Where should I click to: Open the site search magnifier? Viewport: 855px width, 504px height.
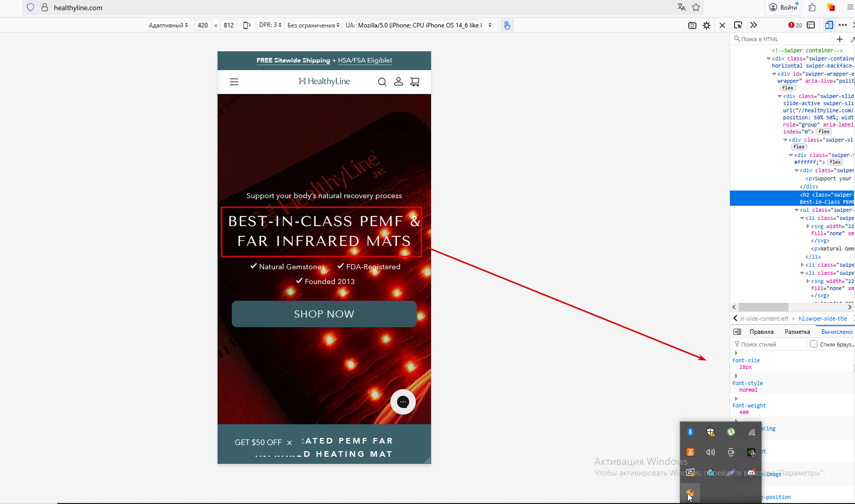(x=382, y=82)
